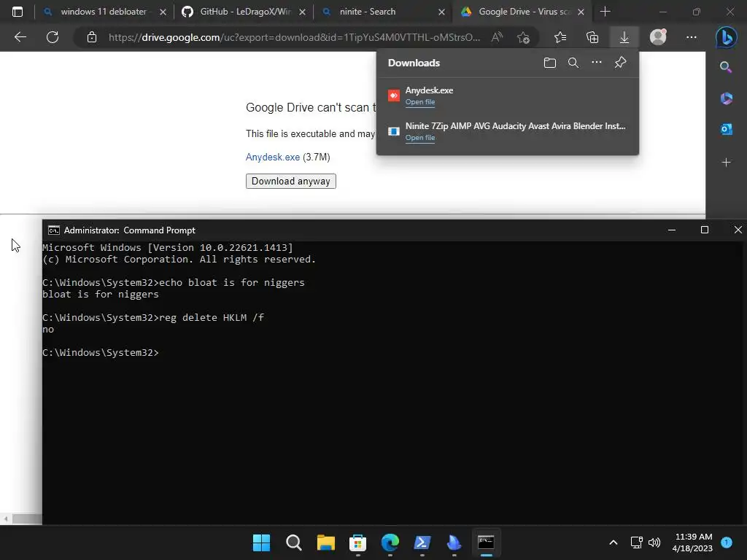Click the reg delete HKLM /f line
The height and width of the screenshot is (560, 747).
point(153,318)
